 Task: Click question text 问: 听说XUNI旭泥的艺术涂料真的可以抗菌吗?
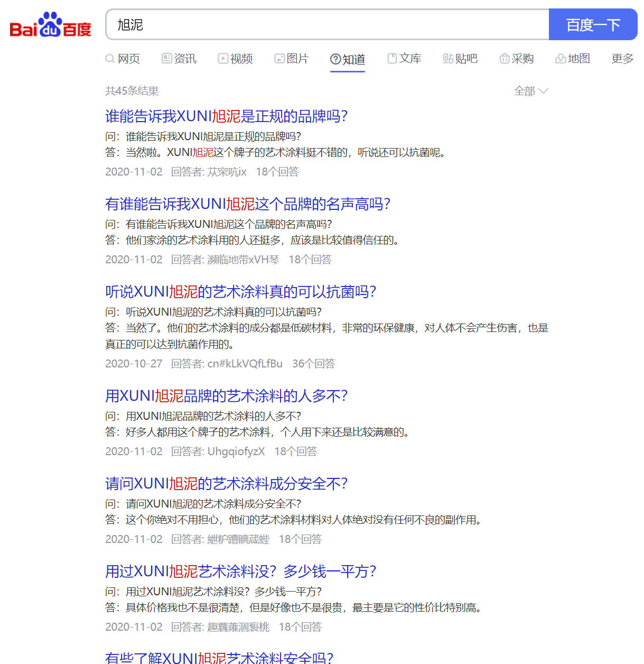(213, 312)
